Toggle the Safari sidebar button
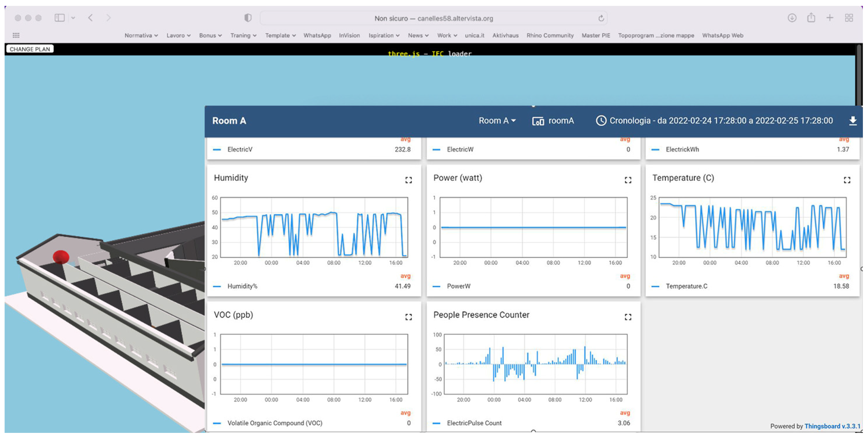The width and height of the screenshot is (868, 438). click(60, 18)
